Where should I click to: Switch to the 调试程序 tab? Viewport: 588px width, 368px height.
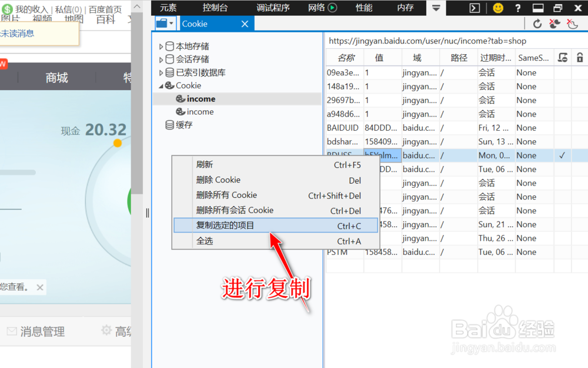point(273,8)
